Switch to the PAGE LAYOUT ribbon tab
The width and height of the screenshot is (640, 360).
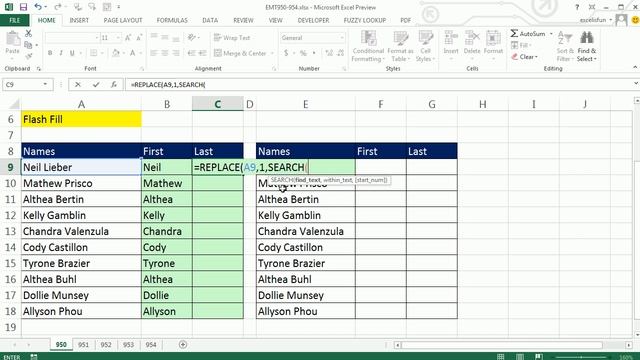(x=123, y=20)
